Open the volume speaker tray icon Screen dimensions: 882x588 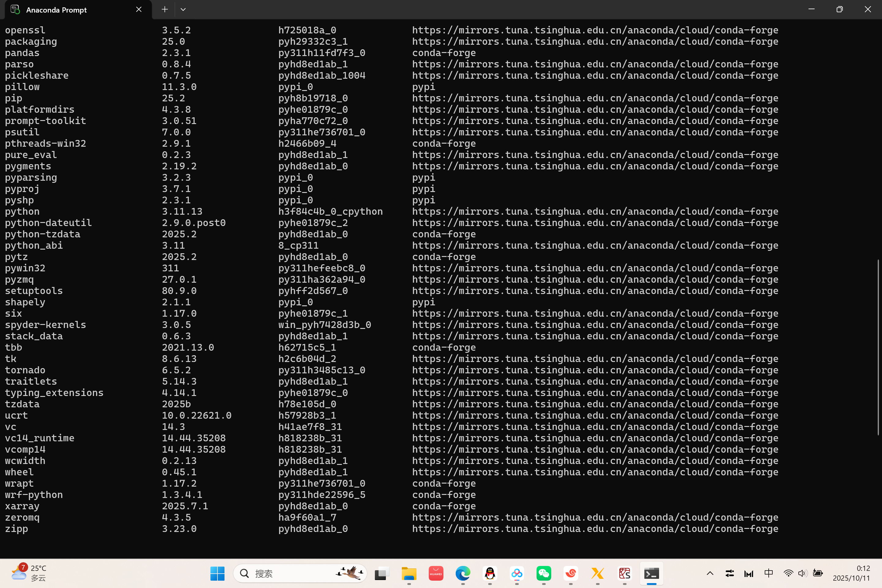click(x=802, y=573)
